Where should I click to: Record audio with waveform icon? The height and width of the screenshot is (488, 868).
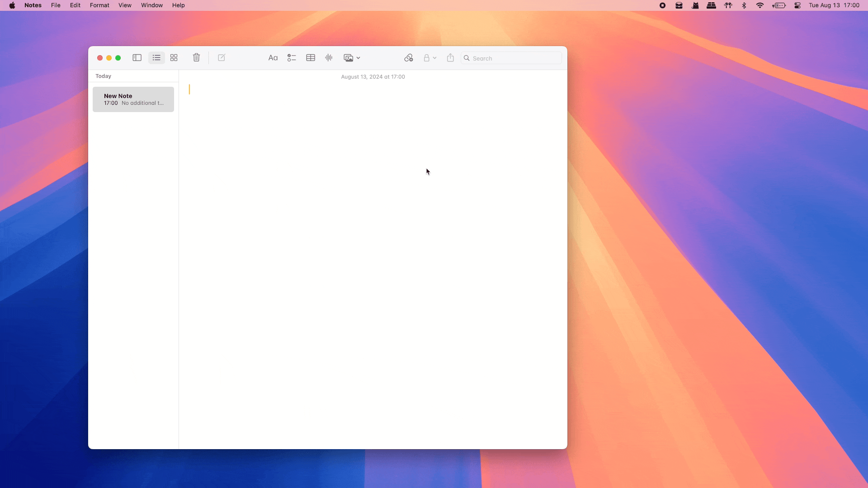point(329,58)
